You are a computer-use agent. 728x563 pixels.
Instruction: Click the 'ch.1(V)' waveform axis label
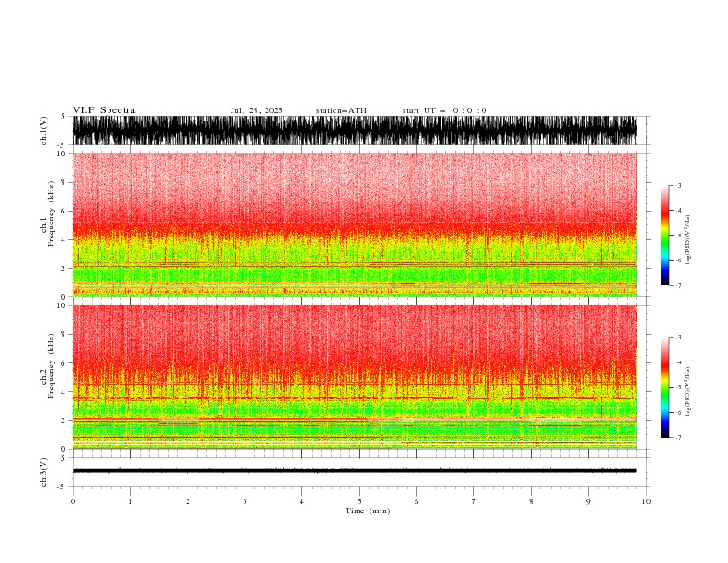44,131
